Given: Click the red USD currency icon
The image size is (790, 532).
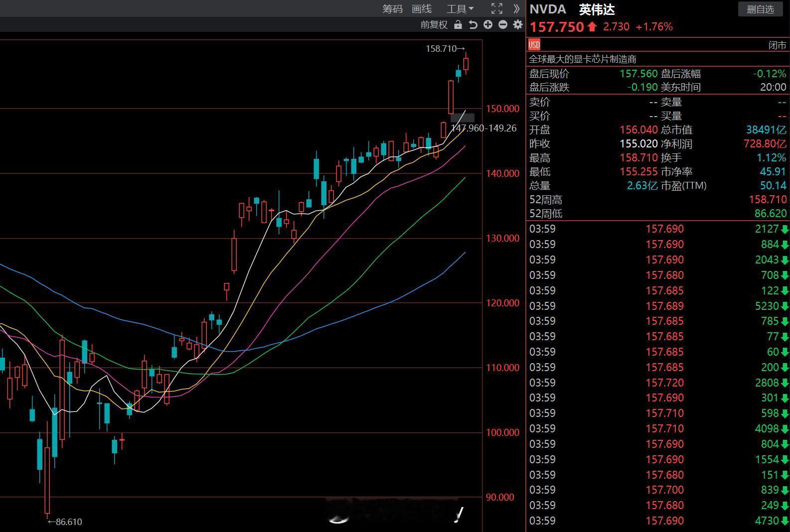Looking at the screenshot, I should pyautogui.click(x=534, y=44).
